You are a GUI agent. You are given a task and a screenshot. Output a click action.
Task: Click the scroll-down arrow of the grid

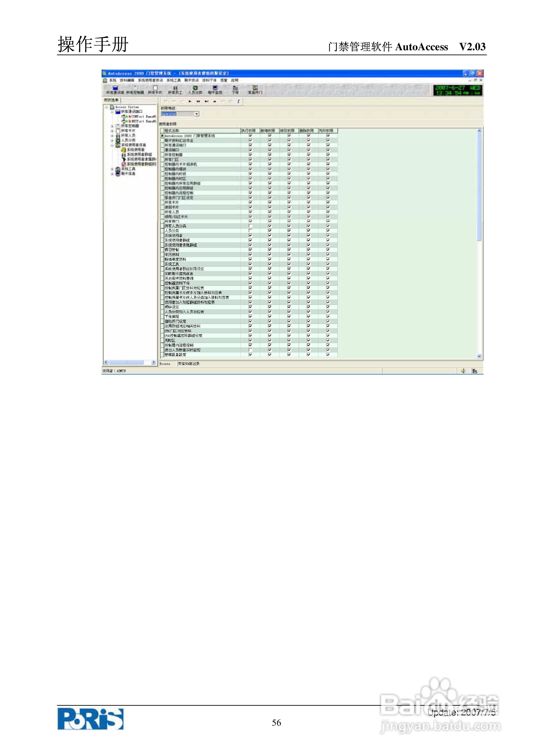pyautogui.click(x=479, y=356)
